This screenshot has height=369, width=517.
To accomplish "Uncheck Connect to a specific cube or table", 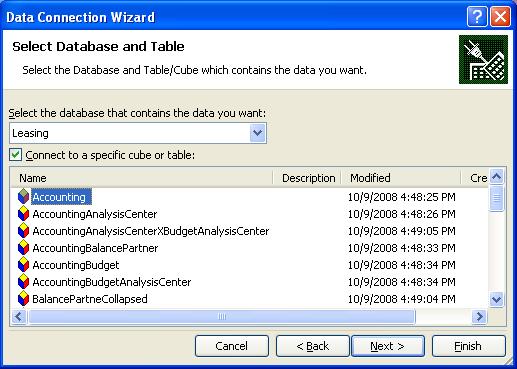I will point(16,155).
